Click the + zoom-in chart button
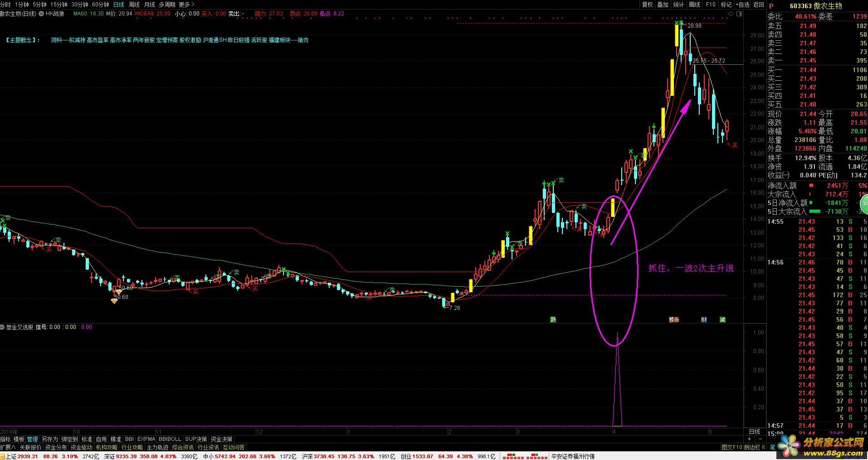Viewport: 868px width, 460px height. (749, 439)
